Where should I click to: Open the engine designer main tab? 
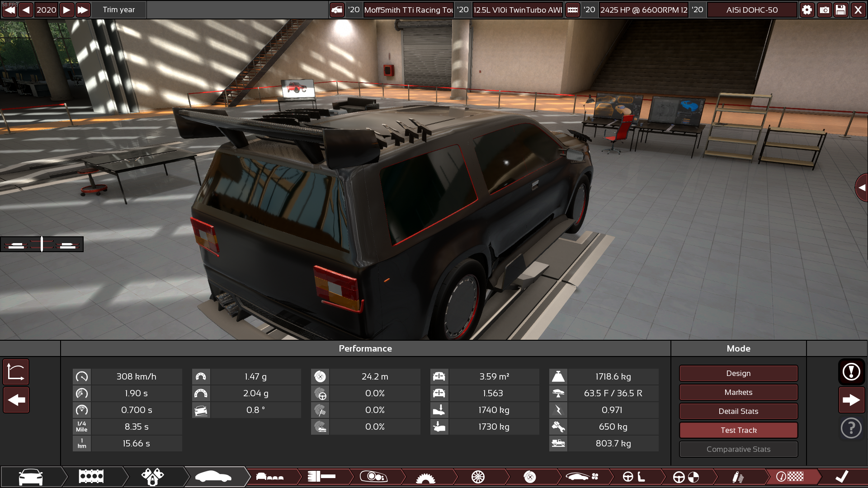click(x=91, y=477)
